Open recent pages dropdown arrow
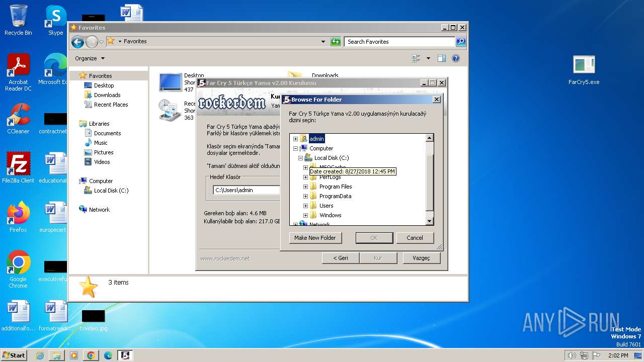Screen dimensions: 644x362 [101, 42]
